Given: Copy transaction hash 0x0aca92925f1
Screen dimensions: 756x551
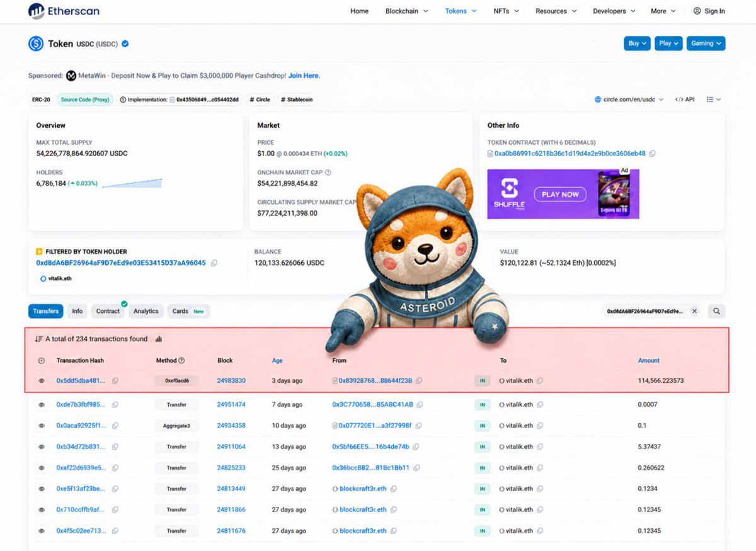Looking at the screenshot, I should click(x=115, y=426).
